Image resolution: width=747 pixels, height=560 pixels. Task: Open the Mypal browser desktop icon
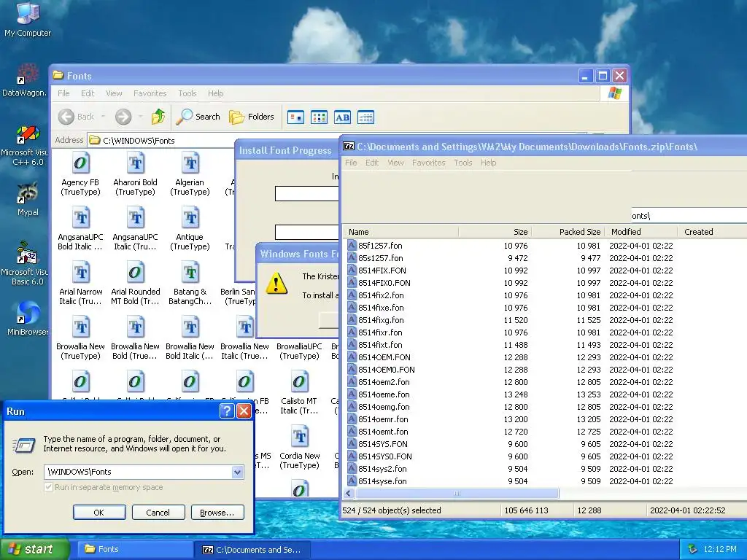pos(28,199)
